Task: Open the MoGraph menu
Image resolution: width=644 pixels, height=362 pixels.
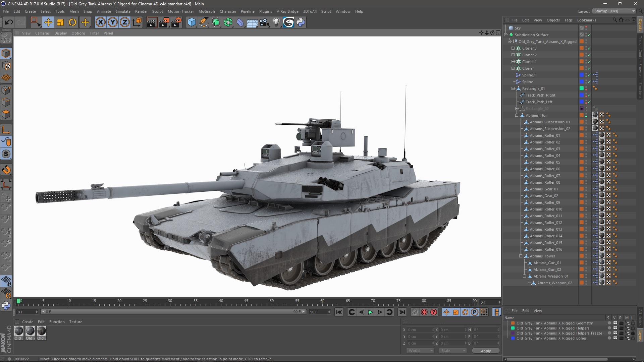Action: coord(206,11)
